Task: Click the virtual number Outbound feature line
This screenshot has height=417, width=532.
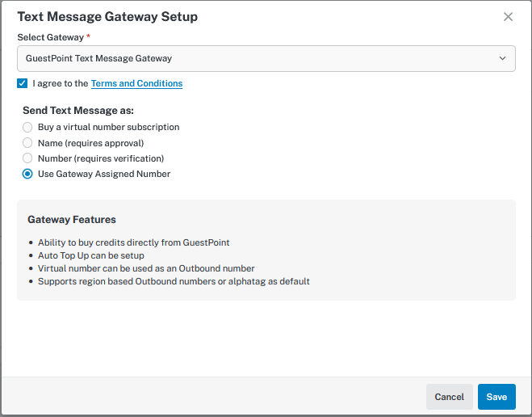Action: coord(145,268)
